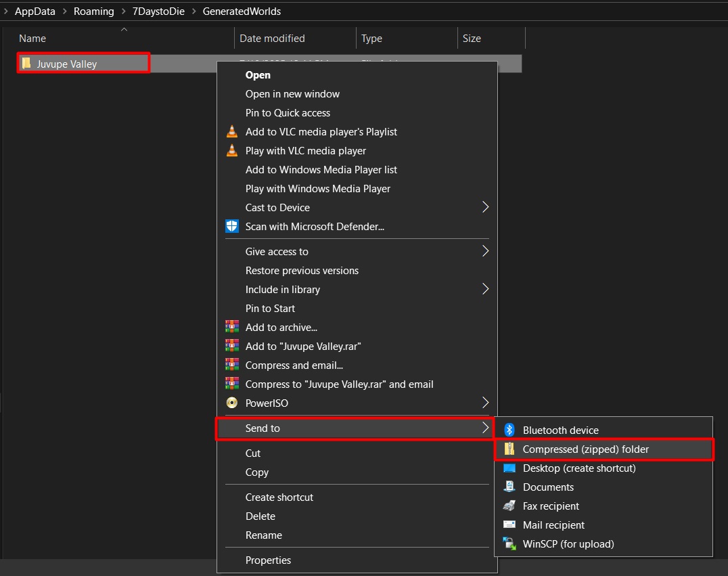This screenshot has height=576, width=728.
Task: Click the Microsoft Defender shield icon
Action: (232, 227)
